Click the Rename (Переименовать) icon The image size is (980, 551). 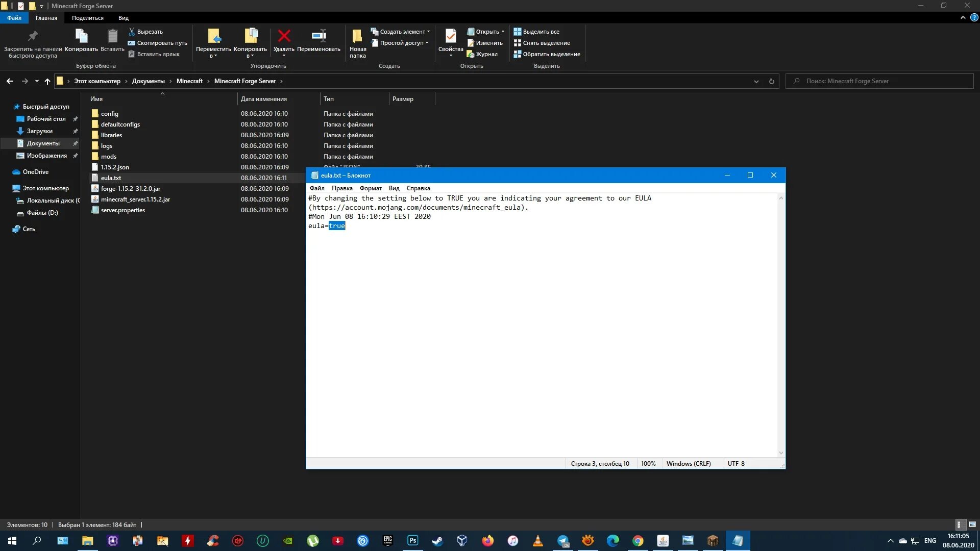(318, 36)
